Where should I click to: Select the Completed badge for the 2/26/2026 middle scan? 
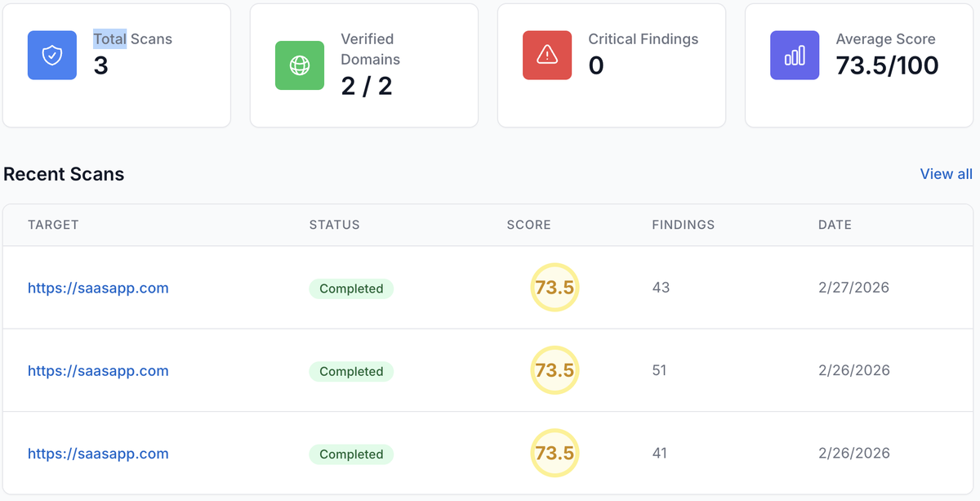pyautogui.click(x=351, y=370)
